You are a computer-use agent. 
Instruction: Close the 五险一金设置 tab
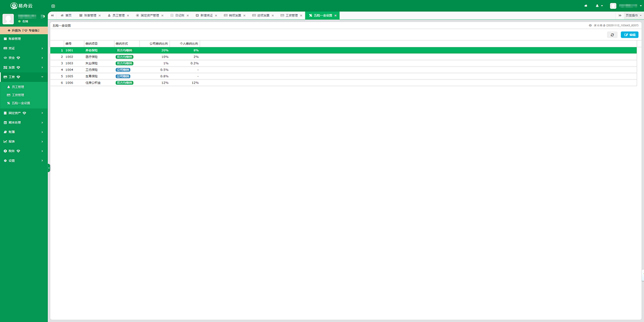click(x=336, y=16)
